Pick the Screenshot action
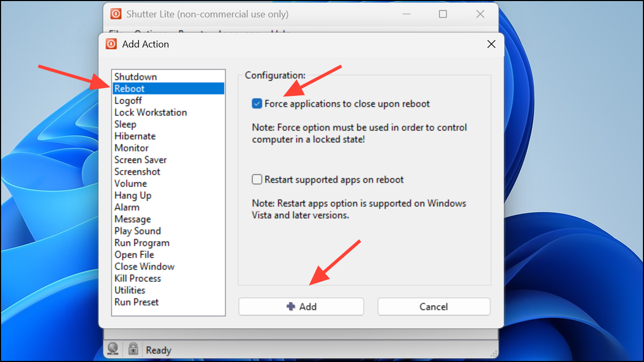Screen dimensions: 644x362 click(169, 172)
